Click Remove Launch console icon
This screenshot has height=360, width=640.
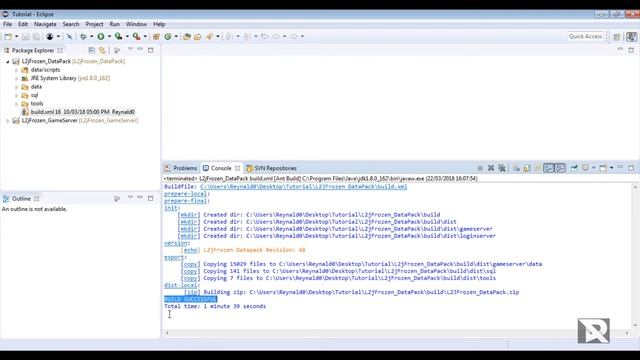[491, 168]
